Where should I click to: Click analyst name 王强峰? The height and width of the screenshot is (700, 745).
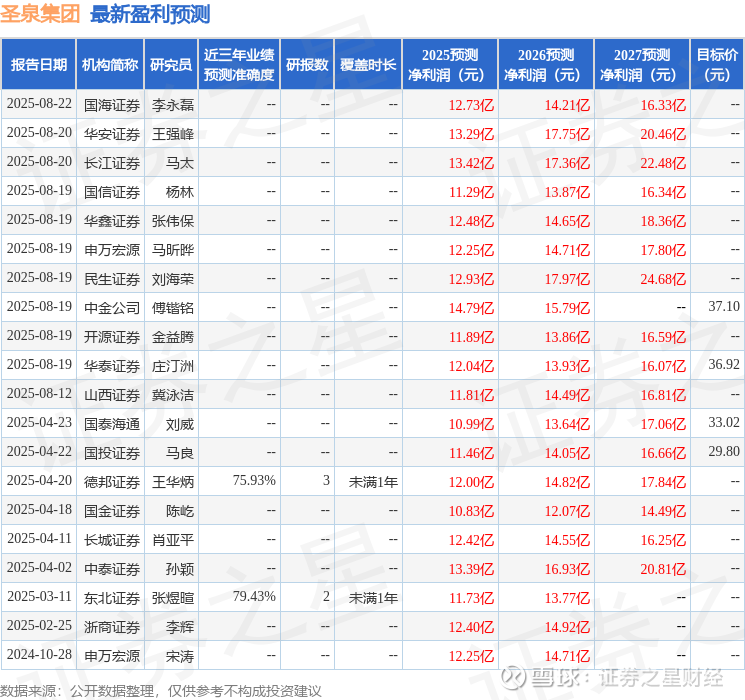point(173,134)
